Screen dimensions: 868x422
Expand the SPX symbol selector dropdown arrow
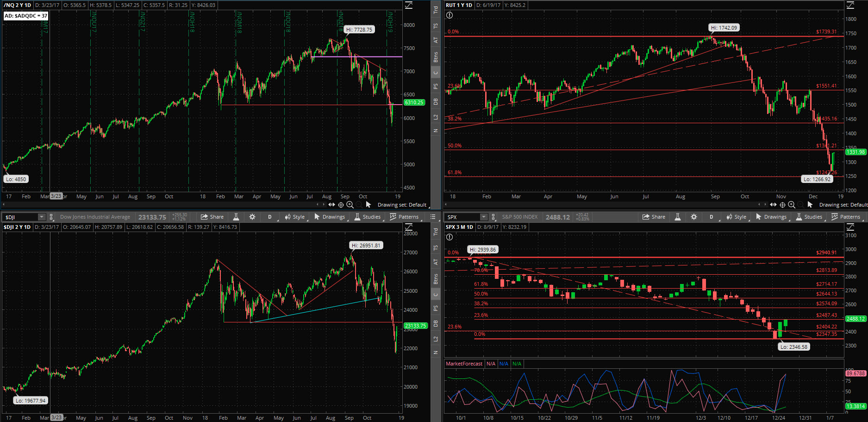(x=484, y=217)
